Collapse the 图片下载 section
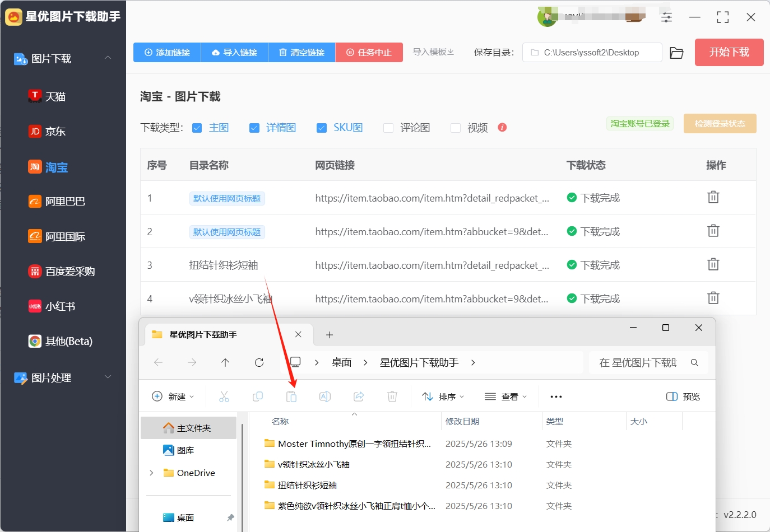This screenshot has width=770, height=532. click(x=108, y=58)
